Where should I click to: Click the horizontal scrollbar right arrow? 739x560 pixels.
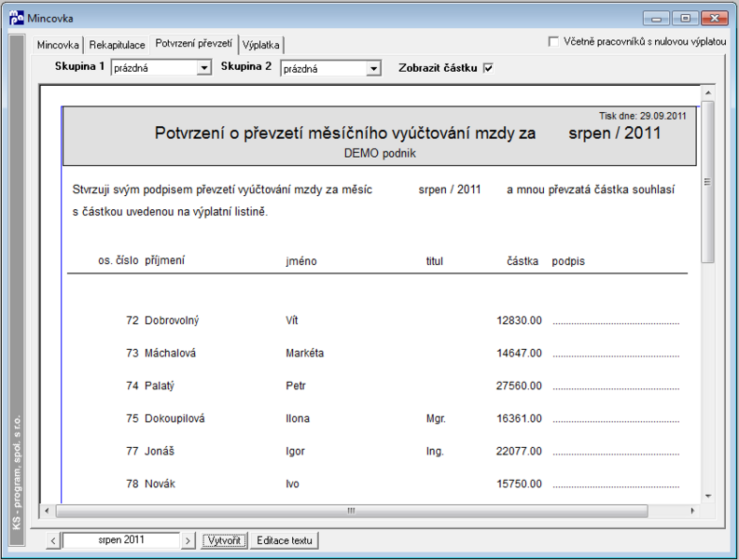[691, 511]
